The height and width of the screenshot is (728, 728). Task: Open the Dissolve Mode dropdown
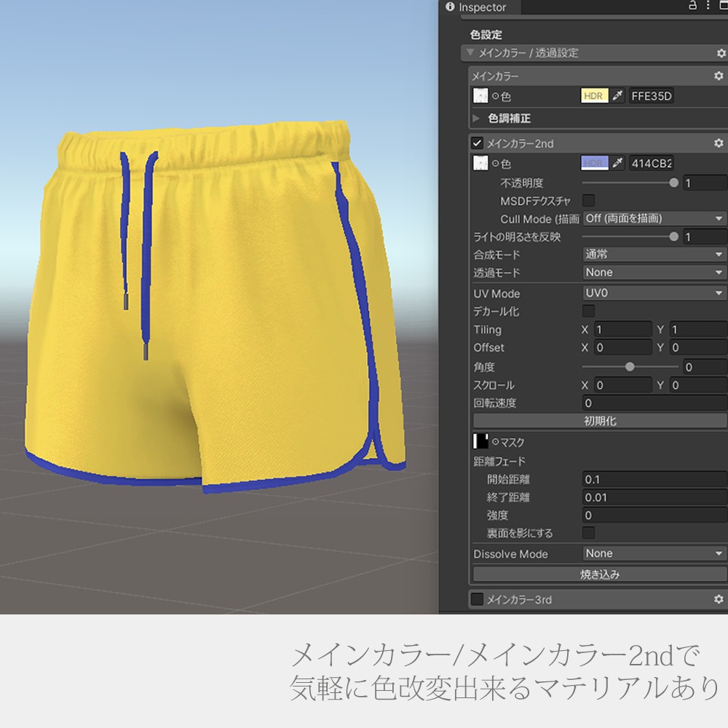[x=654, y=553]
